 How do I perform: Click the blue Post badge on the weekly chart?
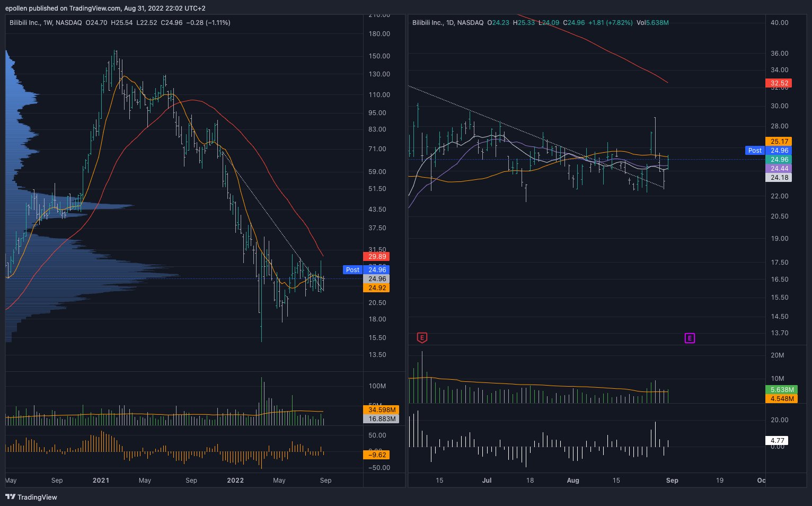(x=352, y=270)
